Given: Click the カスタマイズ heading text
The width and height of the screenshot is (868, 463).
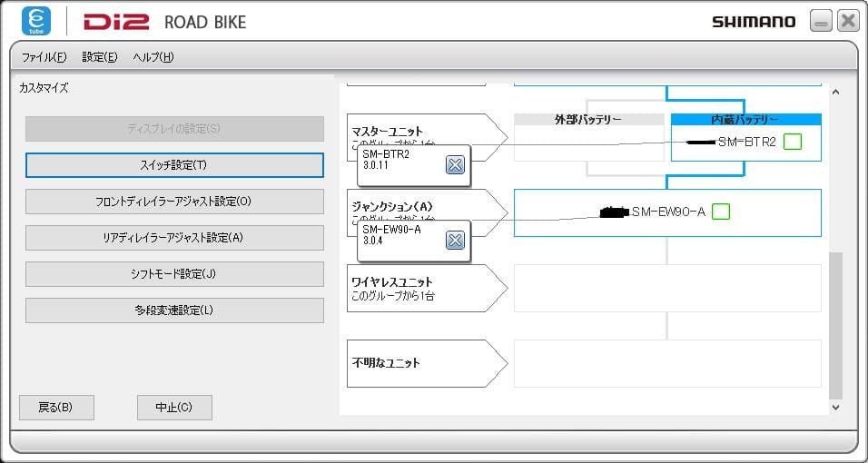Looking at the screenshot, I should click(x=44, y=88).
